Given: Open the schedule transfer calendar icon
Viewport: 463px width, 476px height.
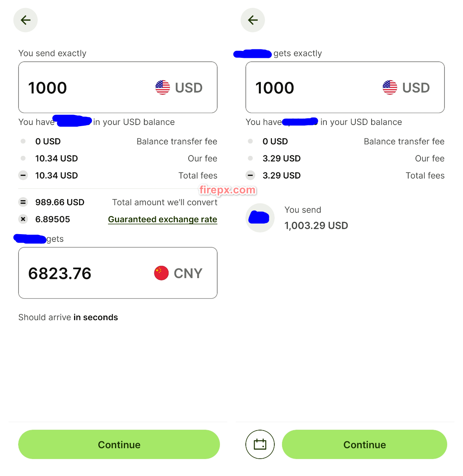Looking at the screenshot, I should coord(260,444).
